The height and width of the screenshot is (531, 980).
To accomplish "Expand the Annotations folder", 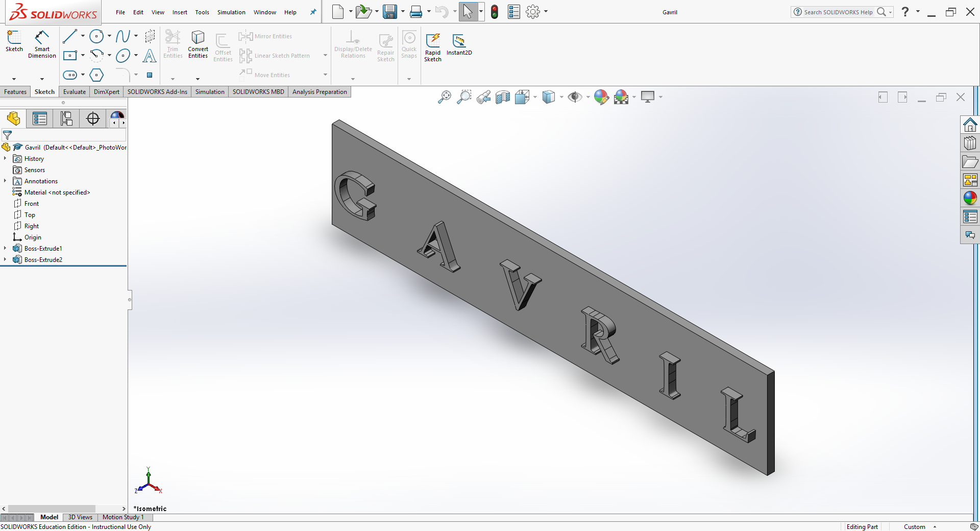I will coord(5,181).
